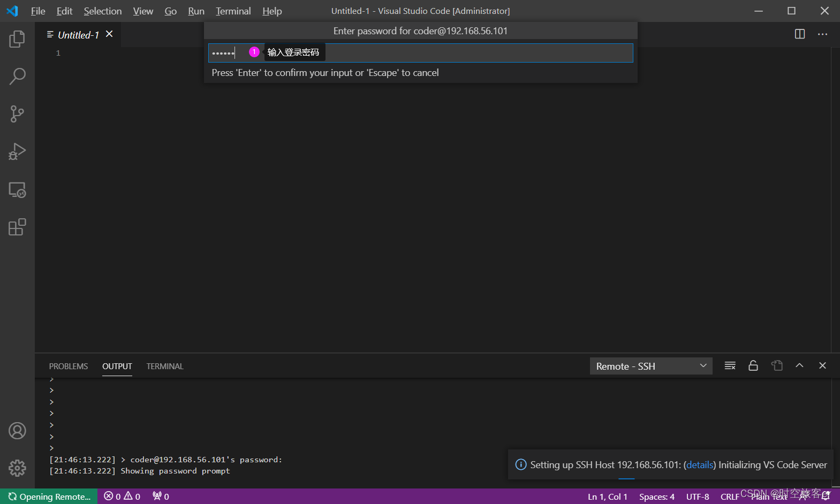
Task: Open the Edit menu
Action: coord(64,11)
